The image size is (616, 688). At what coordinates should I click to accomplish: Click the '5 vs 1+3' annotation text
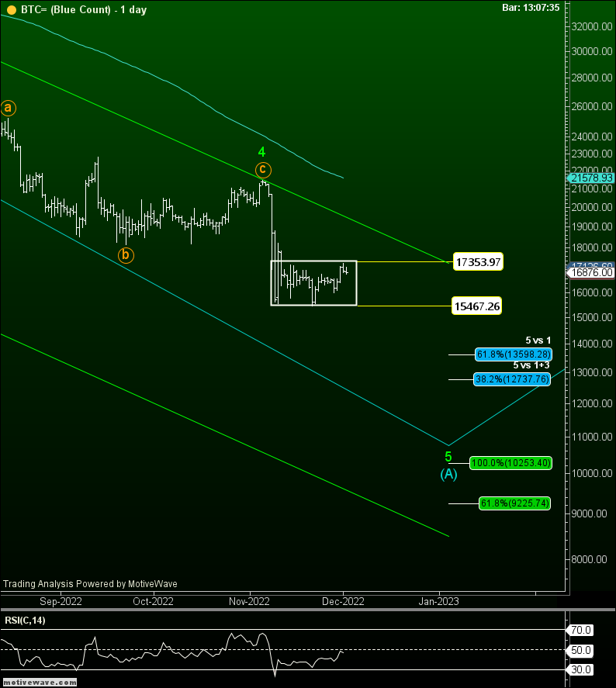(x=531, y=365)
